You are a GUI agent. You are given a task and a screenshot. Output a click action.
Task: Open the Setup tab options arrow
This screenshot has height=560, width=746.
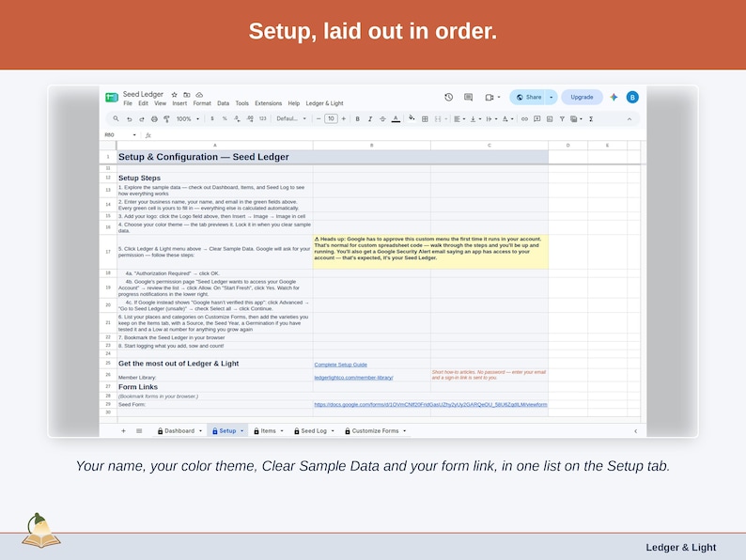[242, 431]
